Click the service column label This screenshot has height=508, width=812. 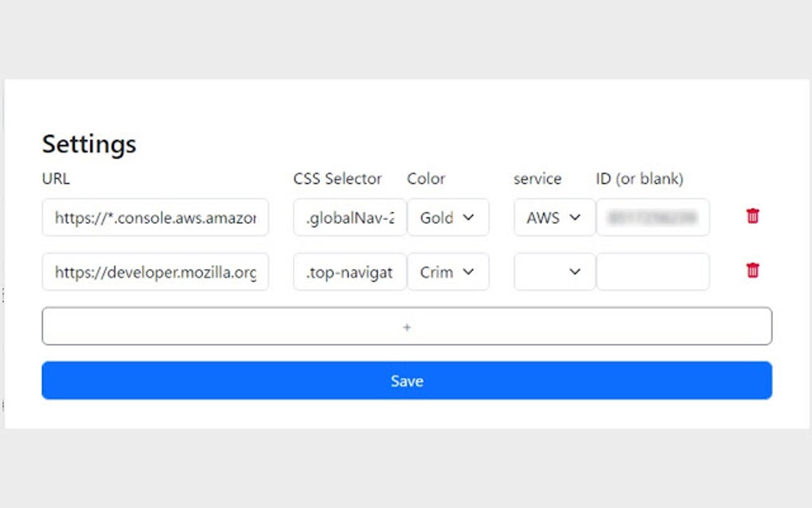pos(537,178)
